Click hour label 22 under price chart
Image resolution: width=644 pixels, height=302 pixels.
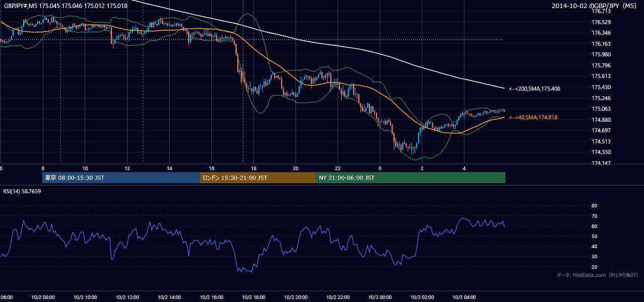(338, 168)
